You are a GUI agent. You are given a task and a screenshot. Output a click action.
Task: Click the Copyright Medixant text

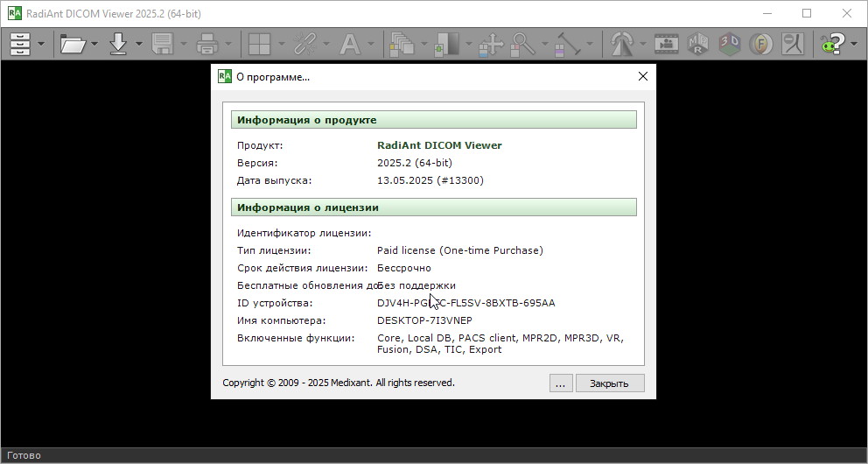coord(339,383)
